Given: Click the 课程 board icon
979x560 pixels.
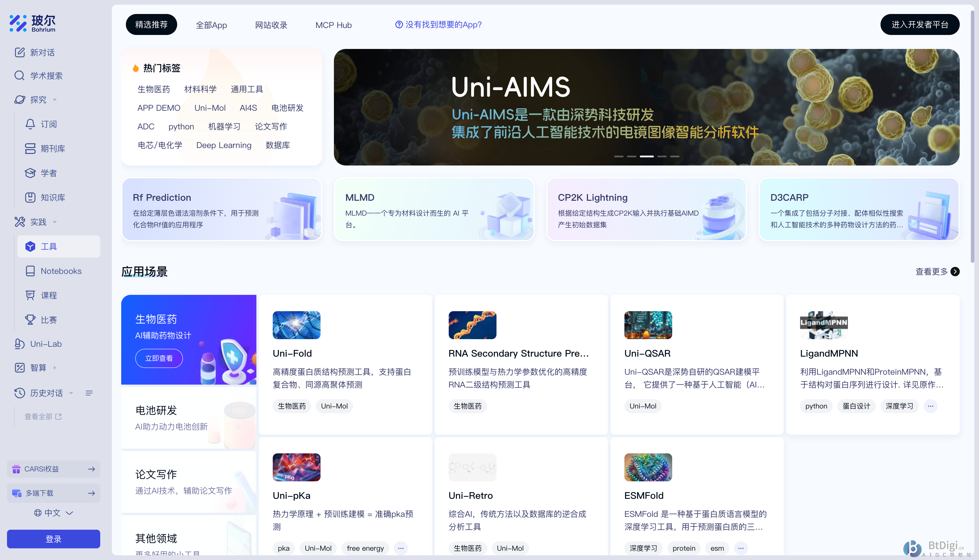Looking at the screenshot, I should [30, 295].
